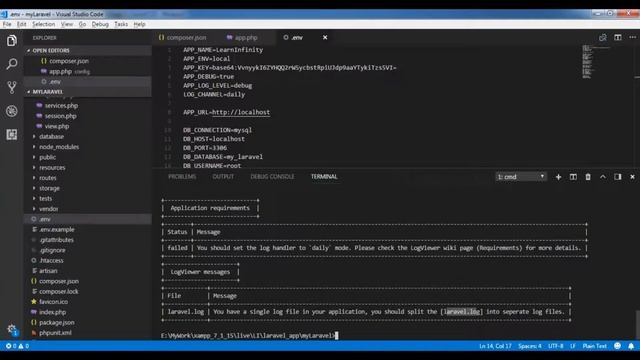Viewport: 640px width, 360px height.
Task: Expand the database folder
Action: [51, 136]
